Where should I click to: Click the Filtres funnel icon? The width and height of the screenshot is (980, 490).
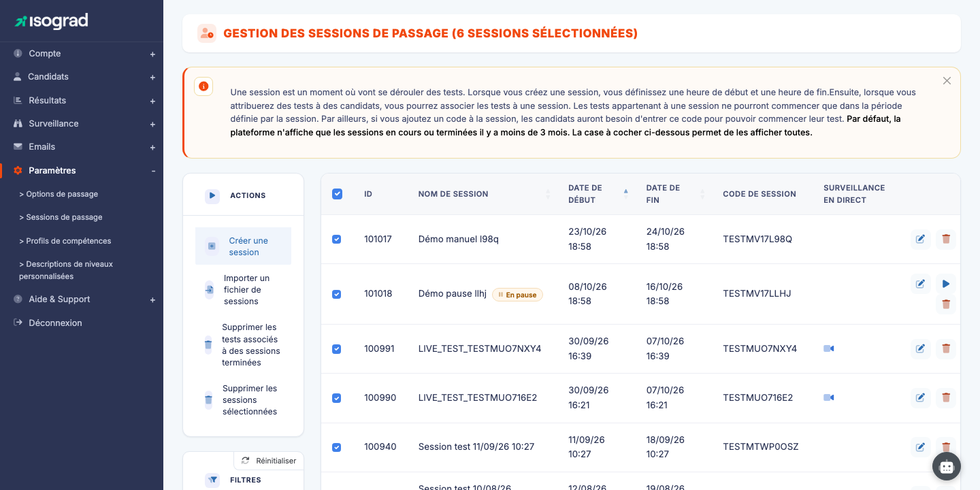click(213, 480)
